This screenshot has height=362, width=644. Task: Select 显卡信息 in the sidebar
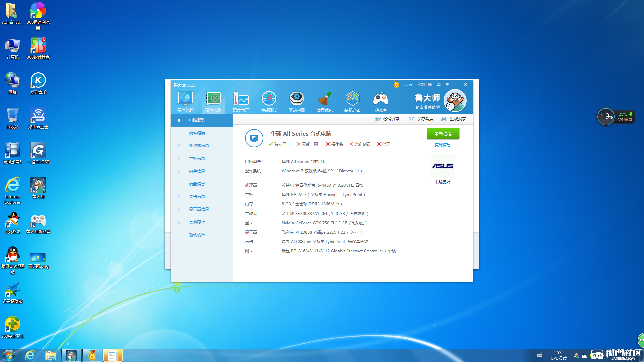(x=197, y=197)
